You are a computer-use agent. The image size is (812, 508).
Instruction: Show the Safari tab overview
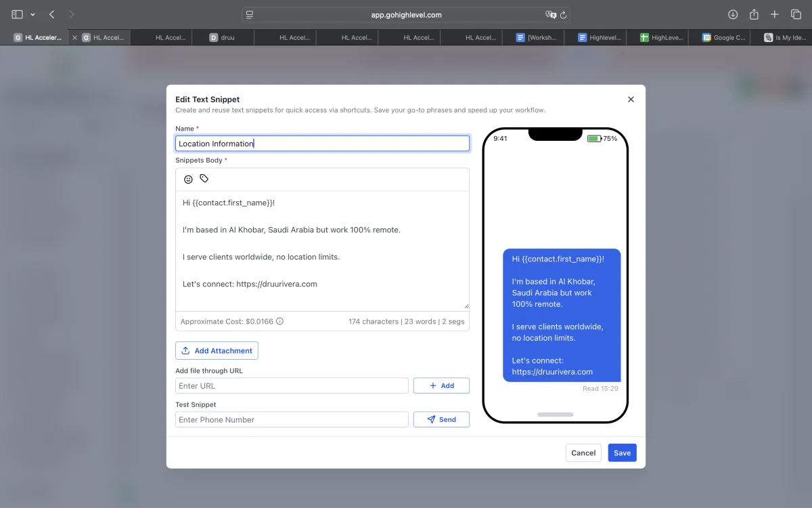[796, 14]
